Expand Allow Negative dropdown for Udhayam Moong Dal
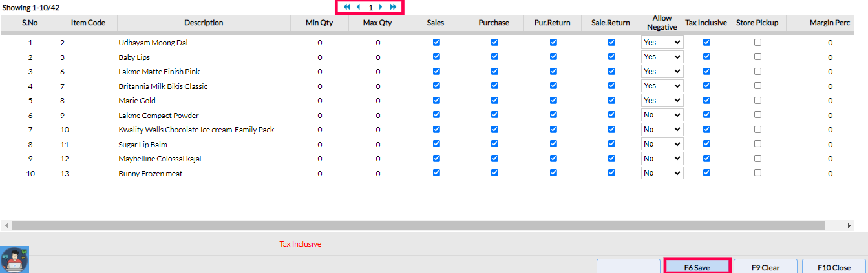 click(x=662, y=42)
